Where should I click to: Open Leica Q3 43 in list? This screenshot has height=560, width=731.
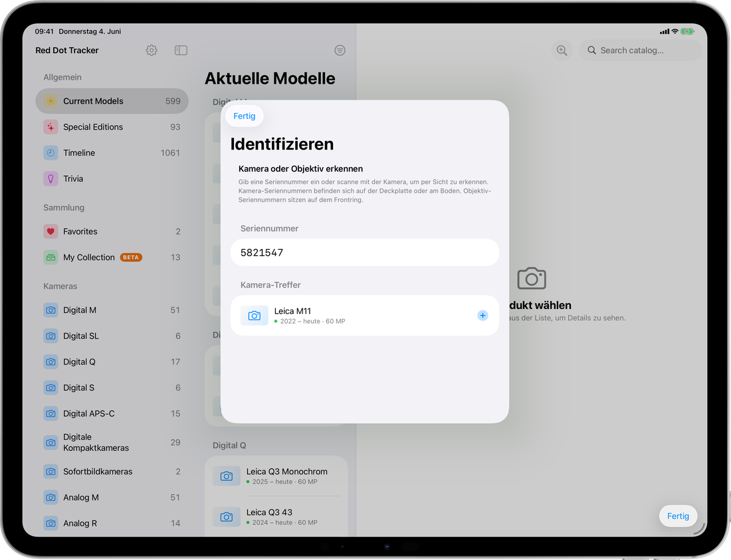tap(276, 517)
